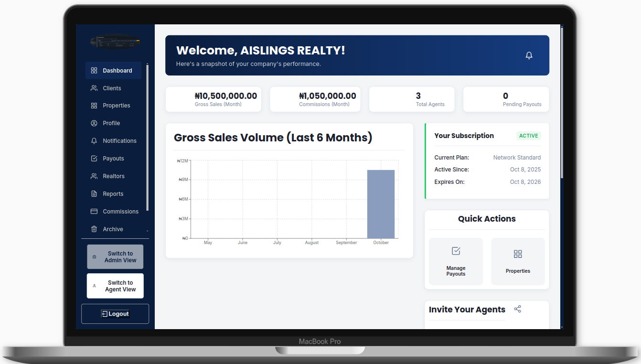Open the Dashboard sidebar item

[113, 70]
